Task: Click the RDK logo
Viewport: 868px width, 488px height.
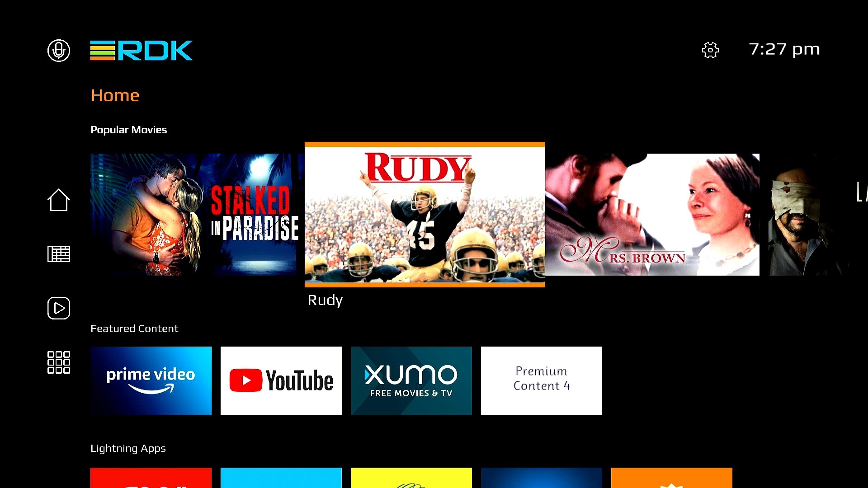Action: [142, 50]
